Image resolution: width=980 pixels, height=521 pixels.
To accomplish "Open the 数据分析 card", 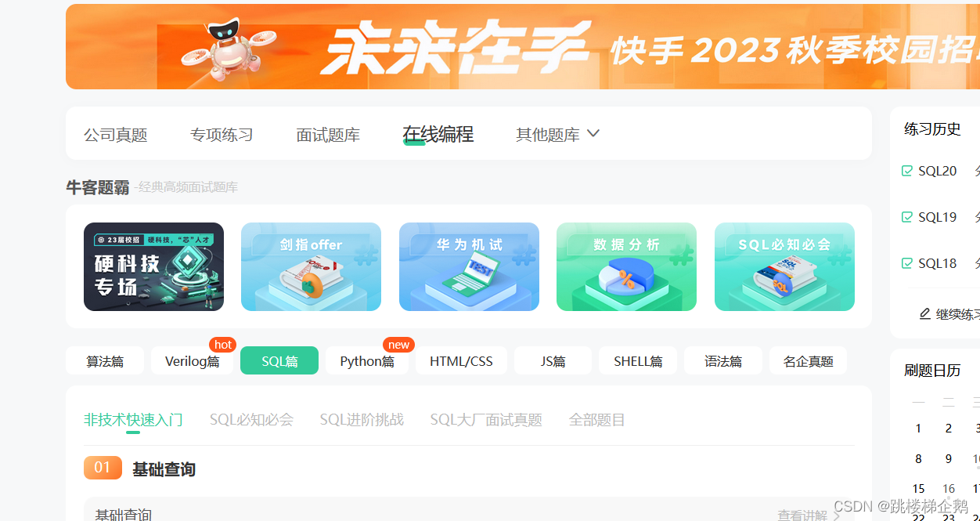I will coord(626,266).
